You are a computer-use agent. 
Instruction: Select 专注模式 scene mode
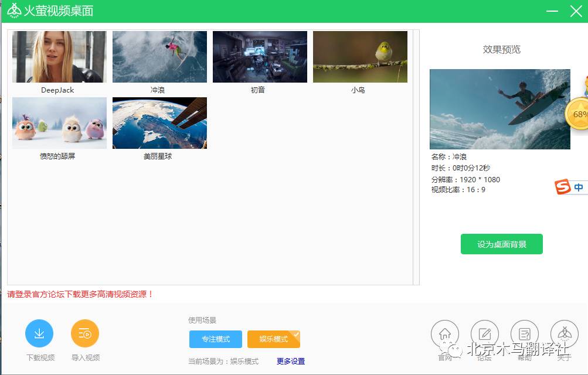216,339
